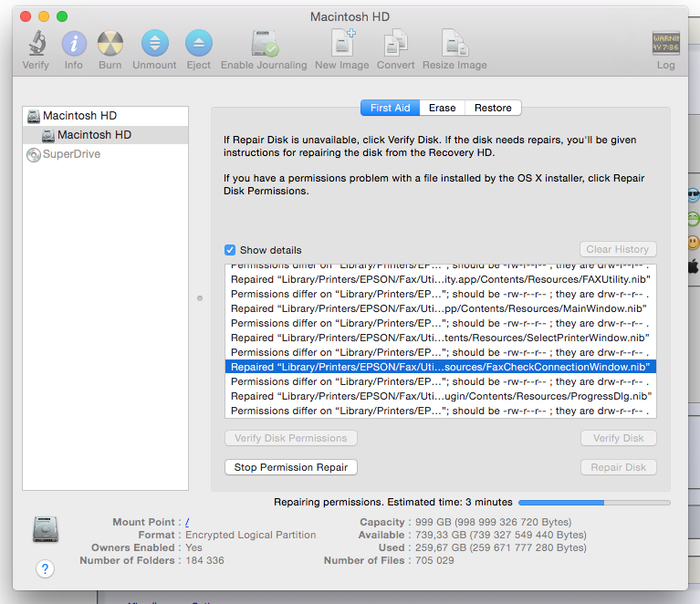
Task: Click the hard drive icon beside Mount Point
Action: (x=46, y=529)
